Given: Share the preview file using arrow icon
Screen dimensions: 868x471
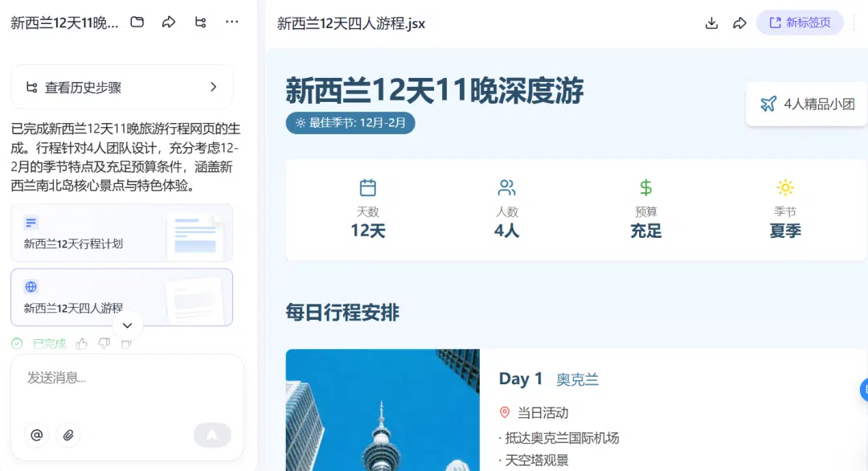Looking at the screenshot, I should 739,23.
